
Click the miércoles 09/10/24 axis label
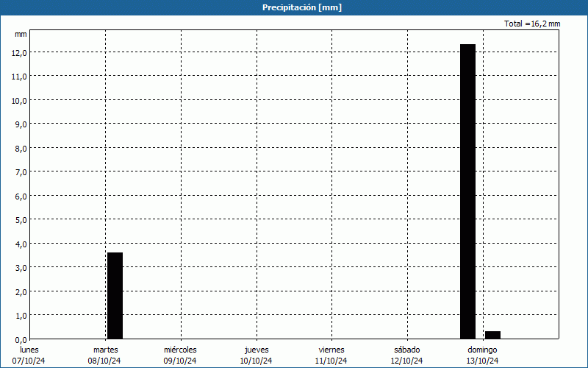pos(180,355)
